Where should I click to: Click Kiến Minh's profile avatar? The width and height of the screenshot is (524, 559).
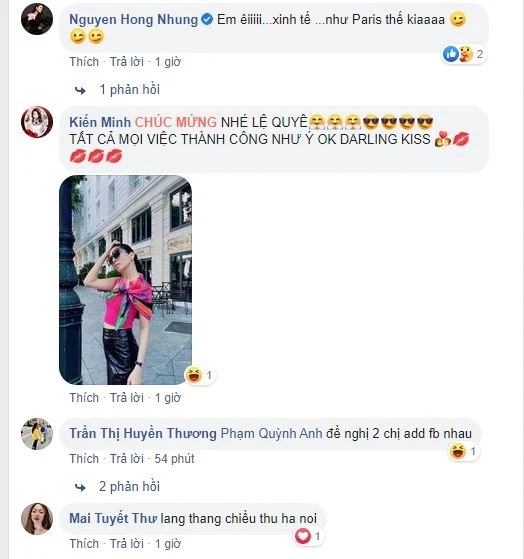tap(37, 122)
